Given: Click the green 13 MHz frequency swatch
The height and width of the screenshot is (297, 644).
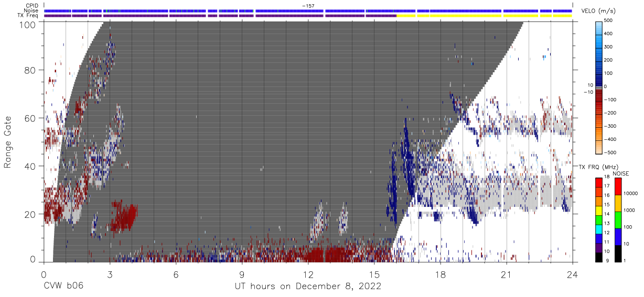Looking at the screenshot, I should click(x=599, y=219).
